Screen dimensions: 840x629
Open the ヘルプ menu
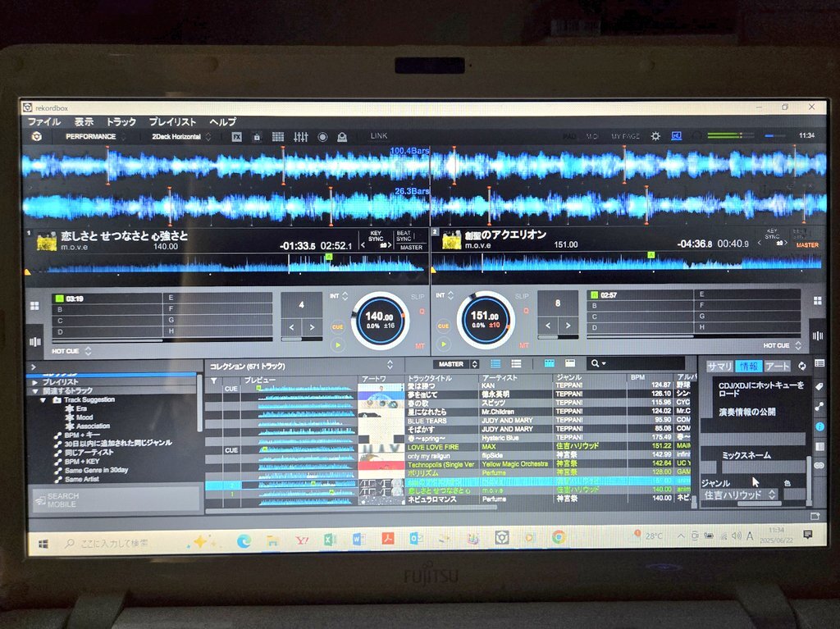(x=222, y=122)
